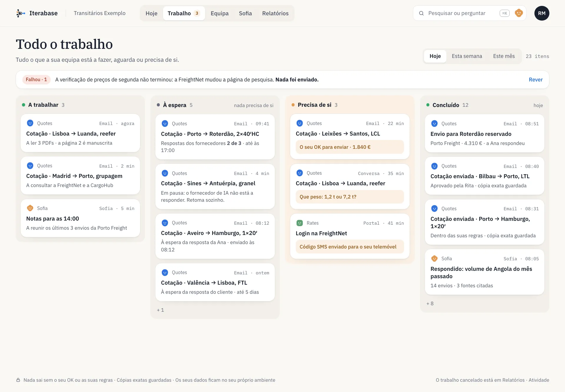Click Sofia icon on Notas para as 14:00 card
Viewport: 565px width, 392px height.
30,208
